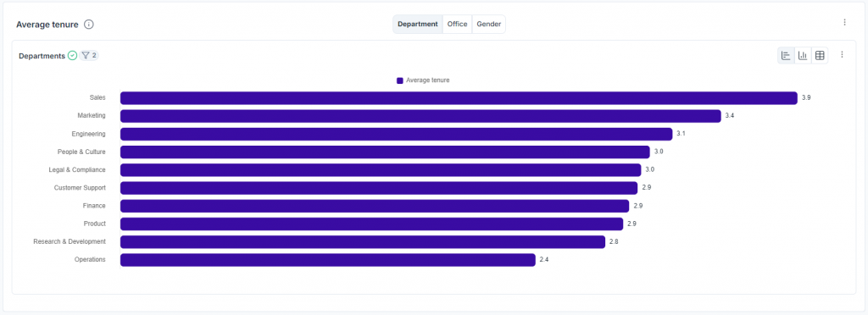Click the Finance bar
The height and width of the screenshot is (315, 868).
(x=375, y=206)
